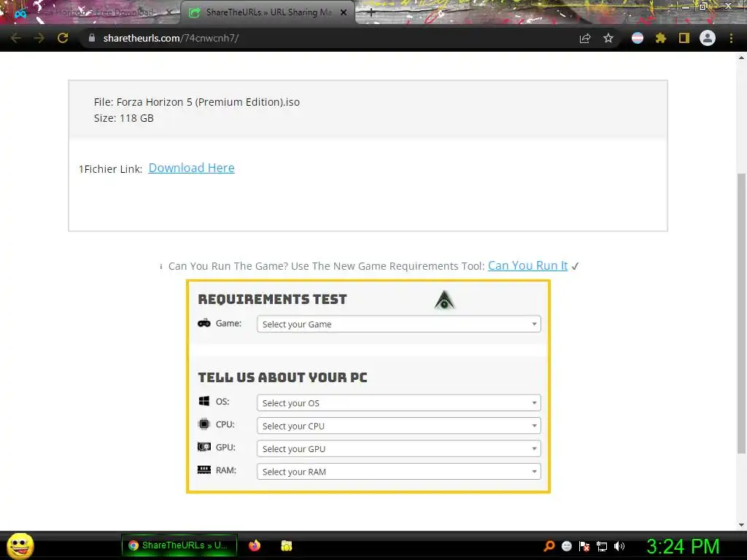
Task: Expand the Select your RAM dropdown
Action: pos(399,472)
